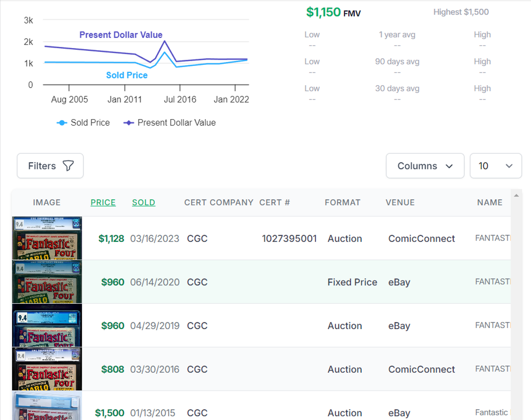This screenshot has height=420, width=531.
Task: Click the IMAGE column header
Action: click(46, 203)
